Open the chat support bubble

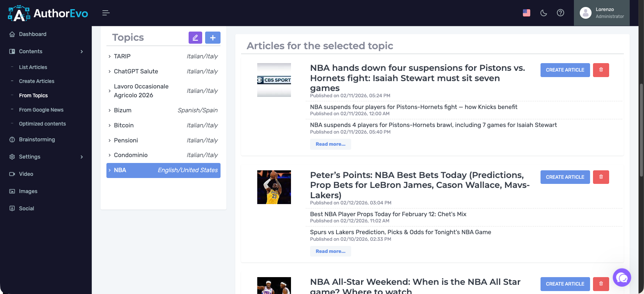coord(622,278)
